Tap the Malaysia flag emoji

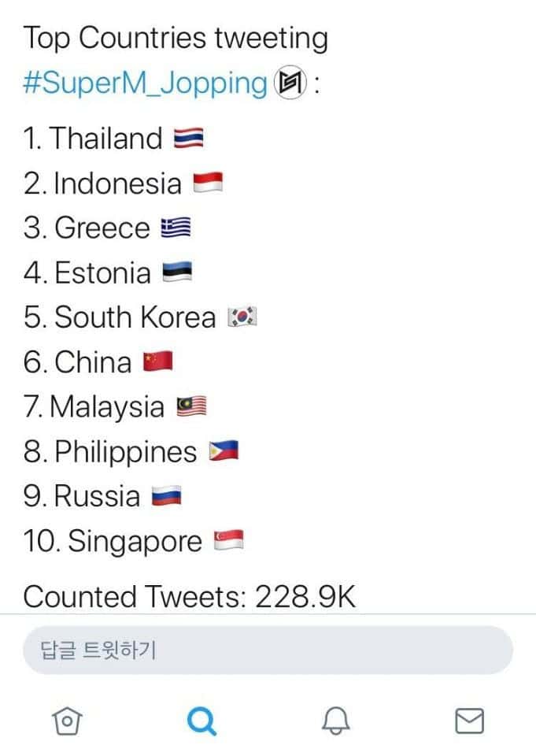191,407
